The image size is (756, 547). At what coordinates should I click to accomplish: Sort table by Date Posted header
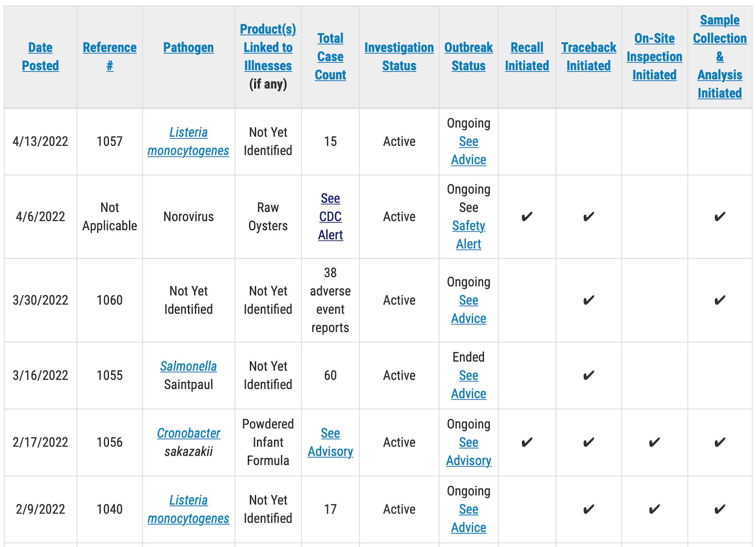point(40,56)
